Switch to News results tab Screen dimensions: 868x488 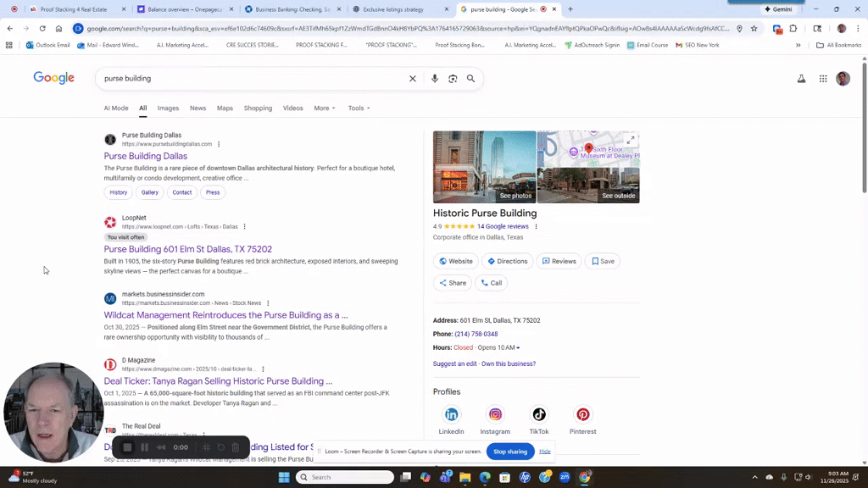click(198, 108)
